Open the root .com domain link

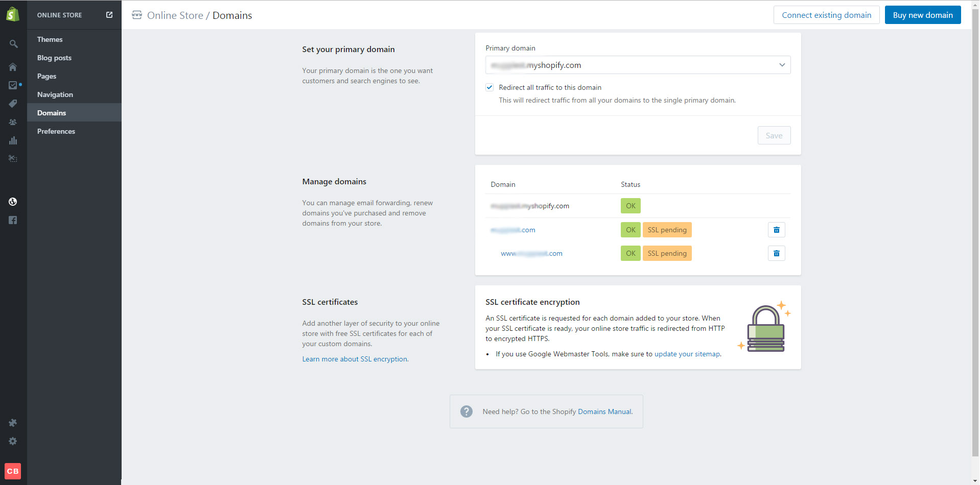point(513,230)
